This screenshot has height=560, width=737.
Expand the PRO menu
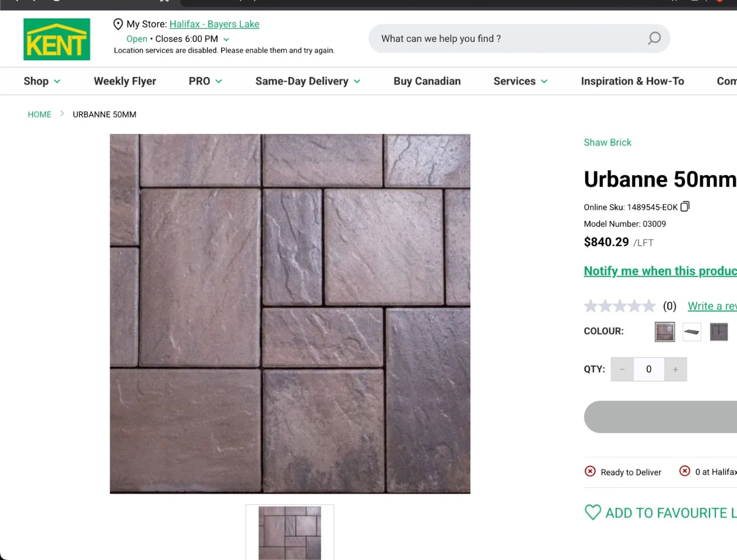205,81
